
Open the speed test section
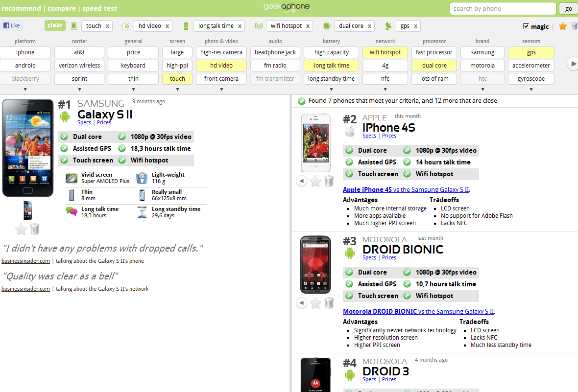pos(99,8)
